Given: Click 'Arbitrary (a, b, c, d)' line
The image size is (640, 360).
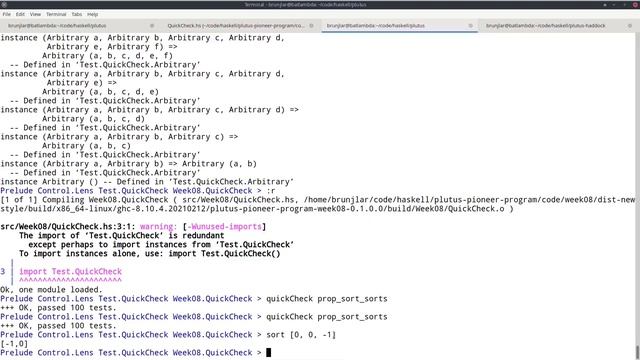Looking at the screenshot, I should 93,118.
